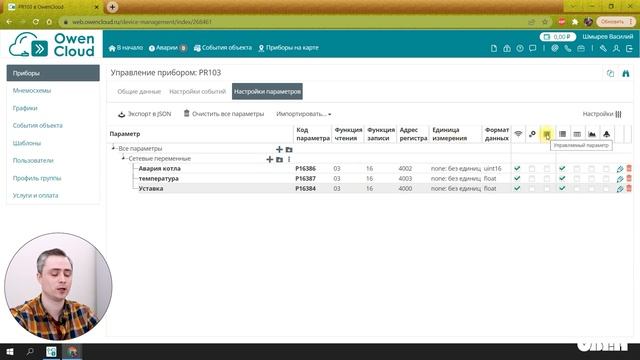The height and width of the screenshot is (360, 640).
Task: Click the document icon in the header toolbar
Action: pos(494,48)
